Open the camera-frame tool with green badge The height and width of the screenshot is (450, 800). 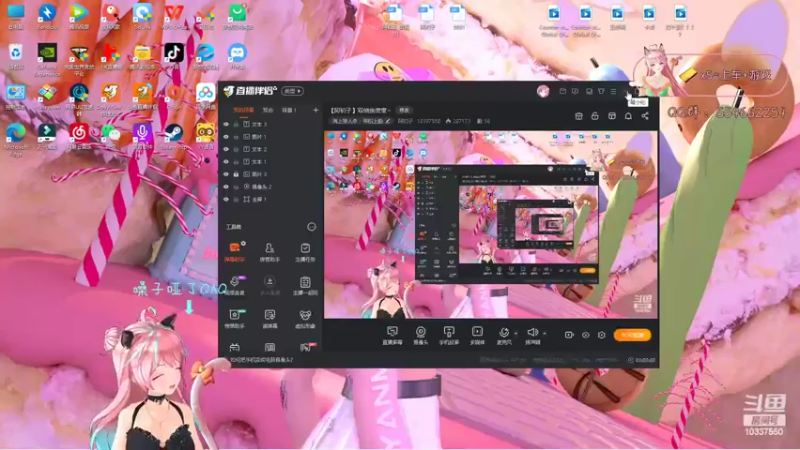click(x=235, y=318)
